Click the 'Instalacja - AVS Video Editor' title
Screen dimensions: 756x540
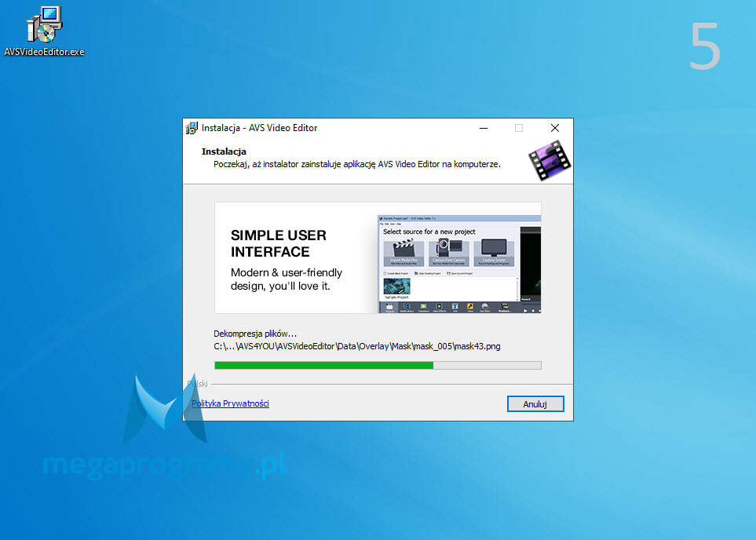[x=259, y=128]
